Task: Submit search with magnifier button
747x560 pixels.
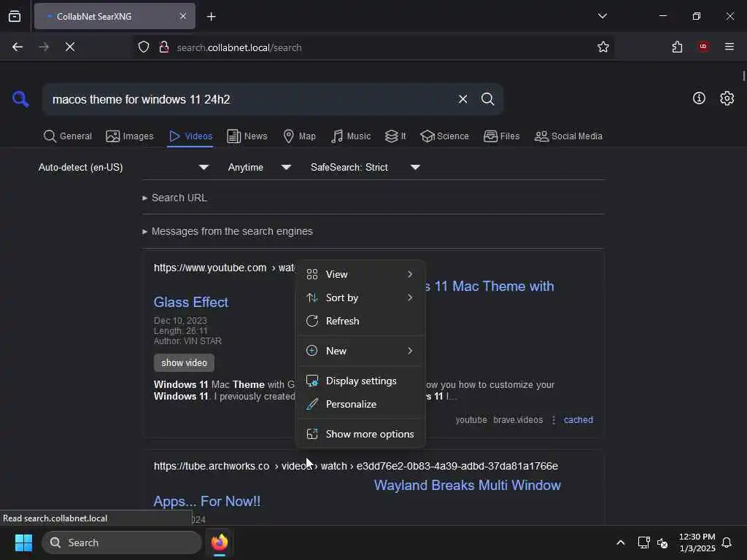Action: [488, 99]
